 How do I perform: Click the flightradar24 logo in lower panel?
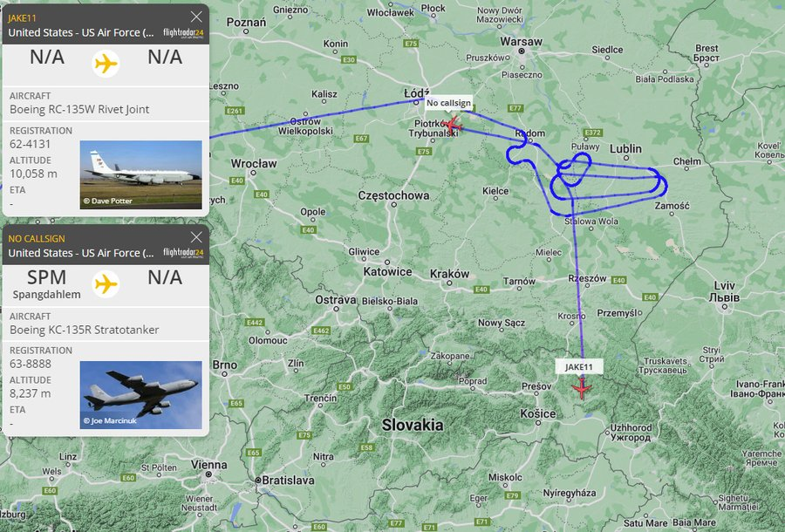point(183,253)
